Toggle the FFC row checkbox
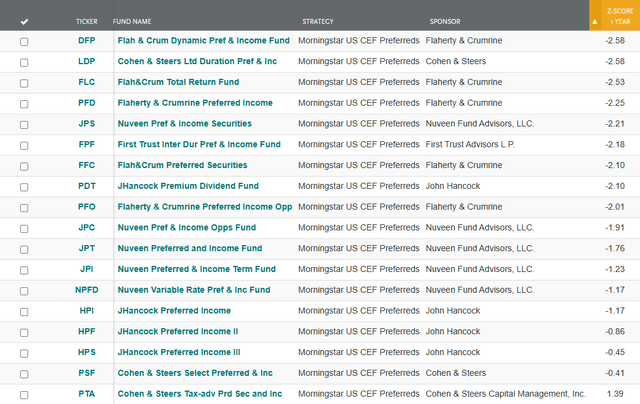The width and height of the screenshot is (640, 404). click(x=24, y=166)
